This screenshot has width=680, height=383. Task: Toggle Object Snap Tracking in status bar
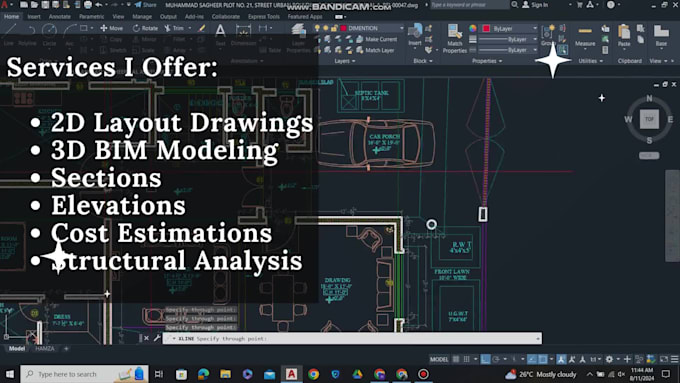tap(532, 359)
